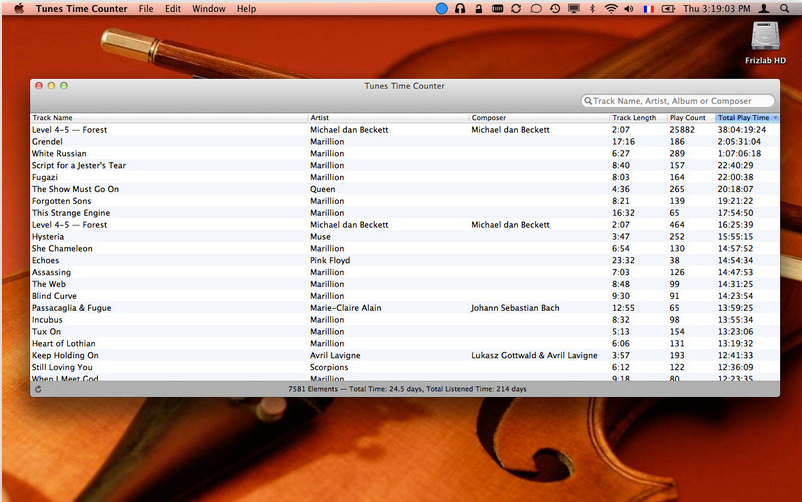Sort by Composer column header
Screen dimensions: 802x502
coord(539,118)
